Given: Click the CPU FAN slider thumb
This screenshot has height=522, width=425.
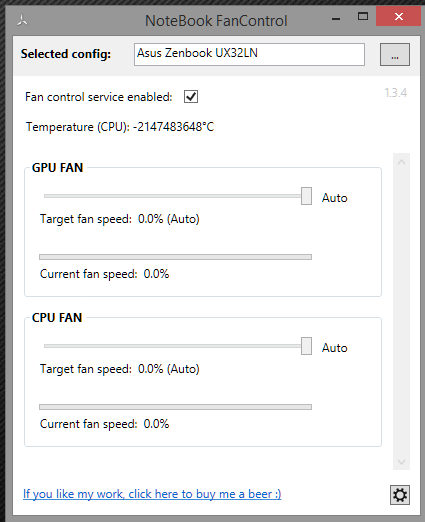Looking at the screenshot, I should [x=306, y=346].
